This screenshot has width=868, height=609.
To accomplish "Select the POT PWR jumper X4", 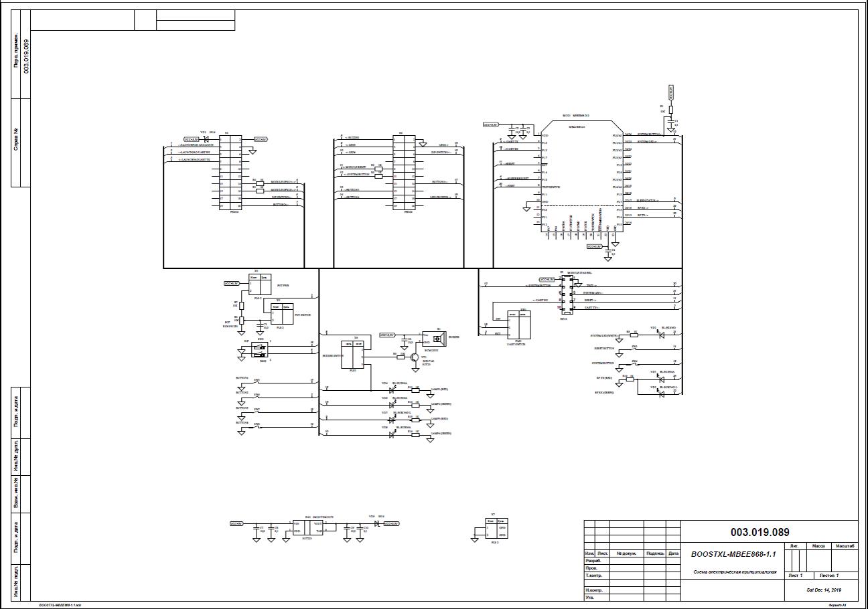I will (x=261, y=284).
